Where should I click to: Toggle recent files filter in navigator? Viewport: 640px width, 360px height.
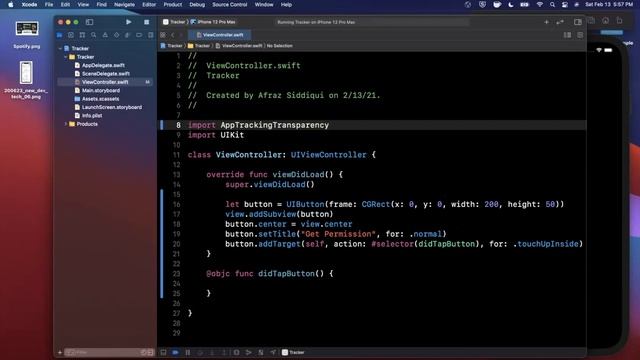pyautogui.click(x=143, y=352)
